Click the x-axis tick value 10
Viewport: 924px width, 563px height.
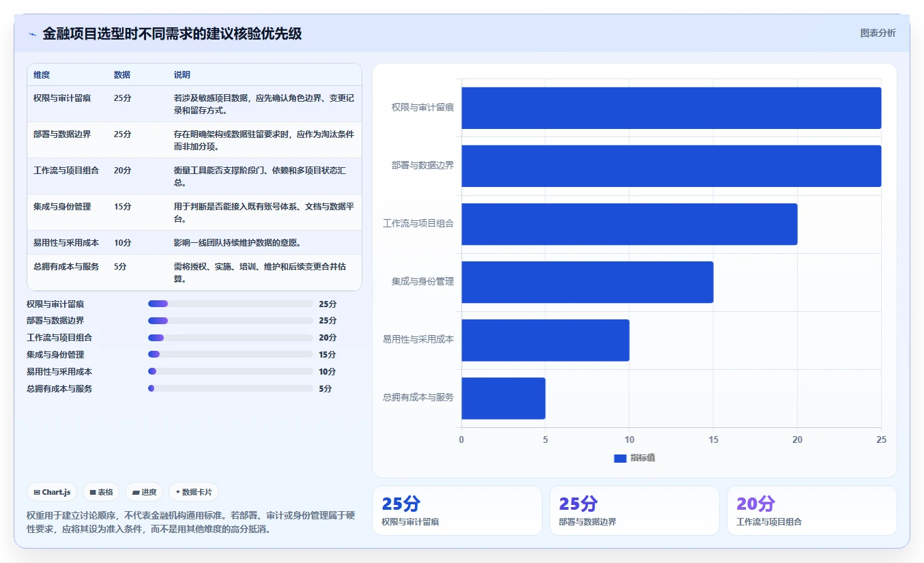630,440
